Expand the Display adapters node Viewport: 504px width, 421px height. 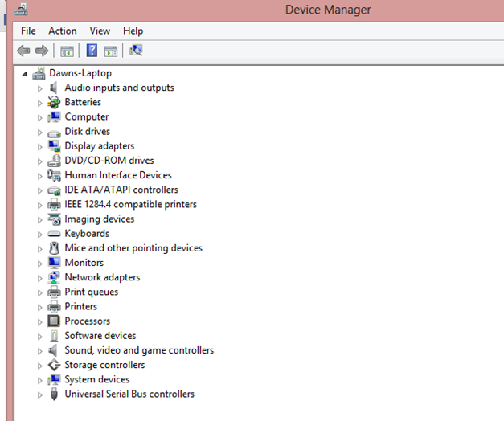click(x=39, y=146)
